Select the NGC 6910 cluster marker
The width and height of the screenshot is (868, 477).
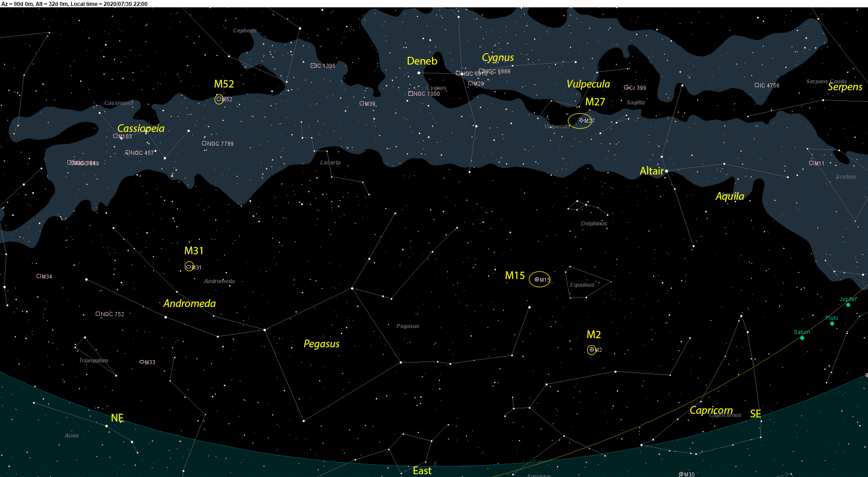458,73
